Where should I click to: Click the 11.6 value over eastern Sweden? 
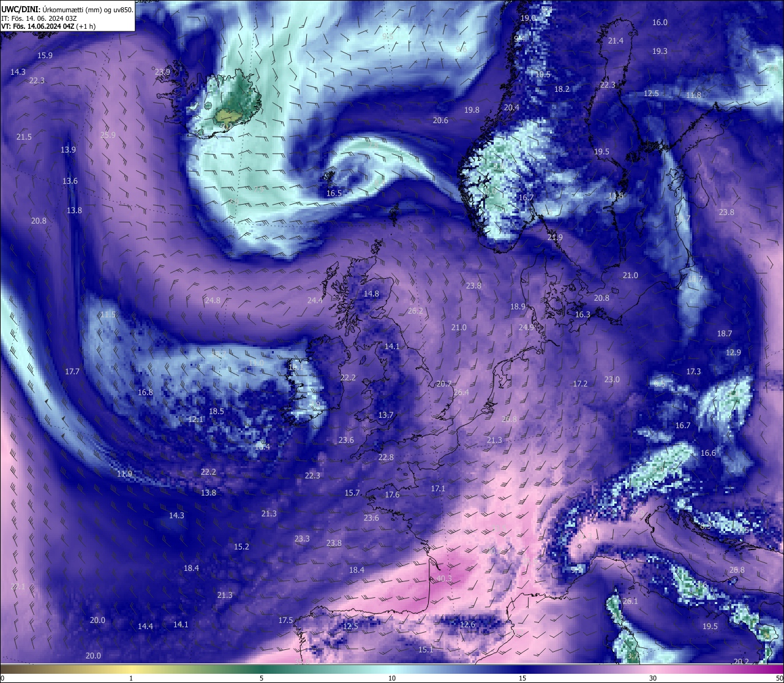coord(616,195)
